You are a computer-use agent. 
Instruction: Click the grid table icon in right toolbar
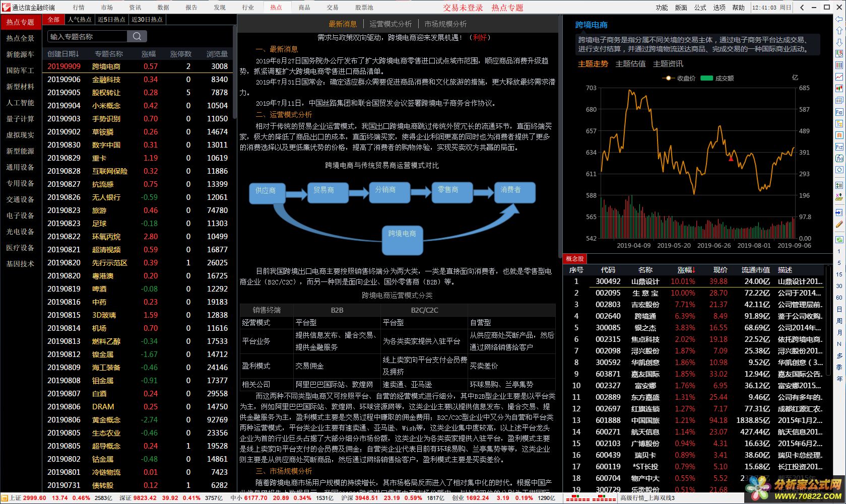839,65
